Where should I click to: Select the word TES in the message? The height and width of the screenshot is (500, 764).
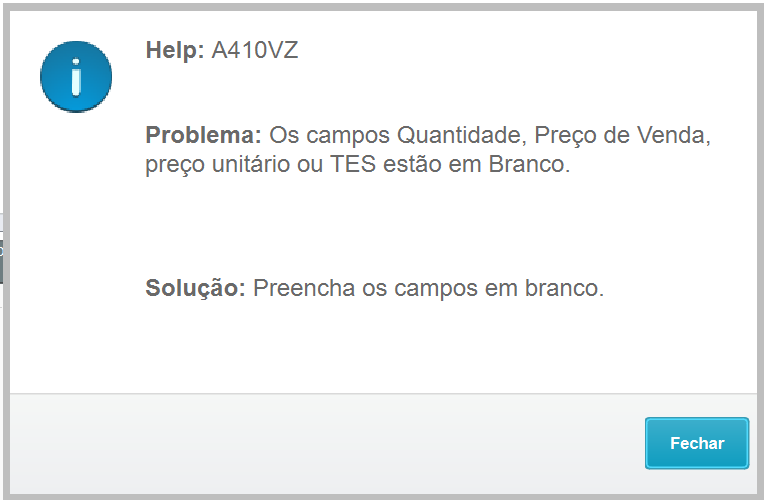[x=353, y=164]
